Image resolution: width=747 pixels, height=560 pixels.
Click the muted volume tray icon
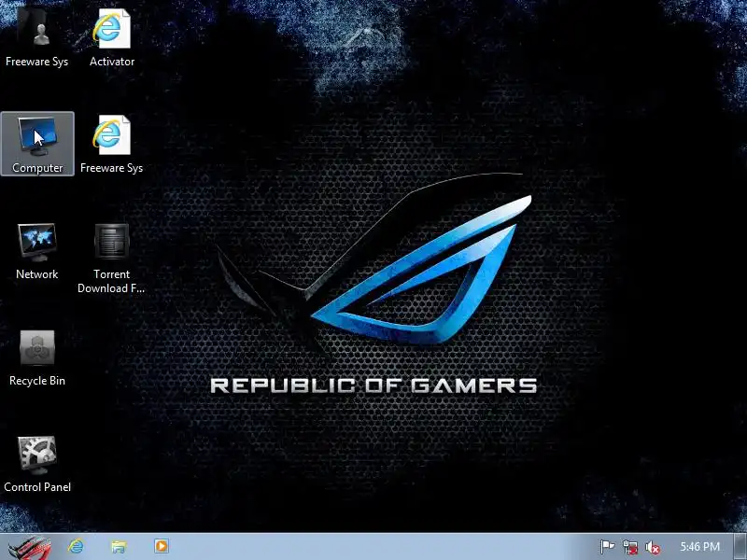pyautogui.click(x=652, y=547)
